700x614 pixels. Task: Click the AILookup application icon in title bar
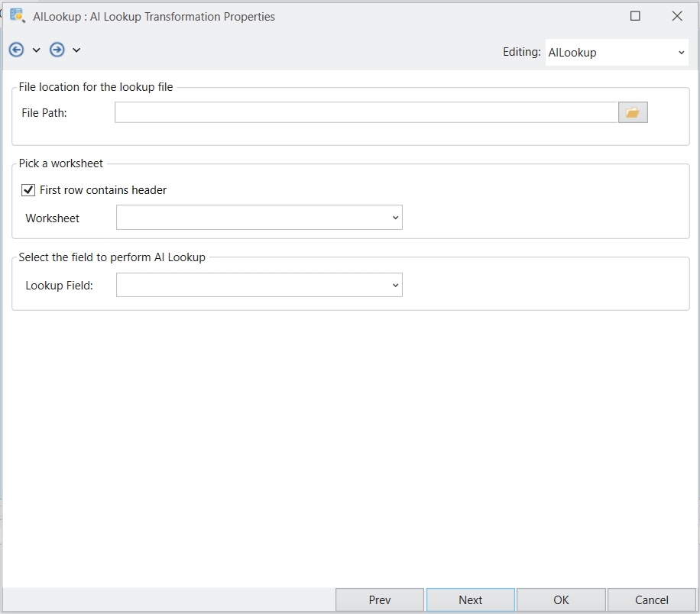pyautogui.click(x=17, y=16)
